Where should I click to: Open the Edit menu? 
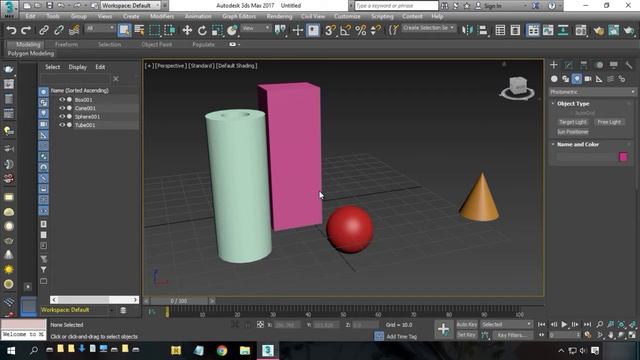pos(30,17)
